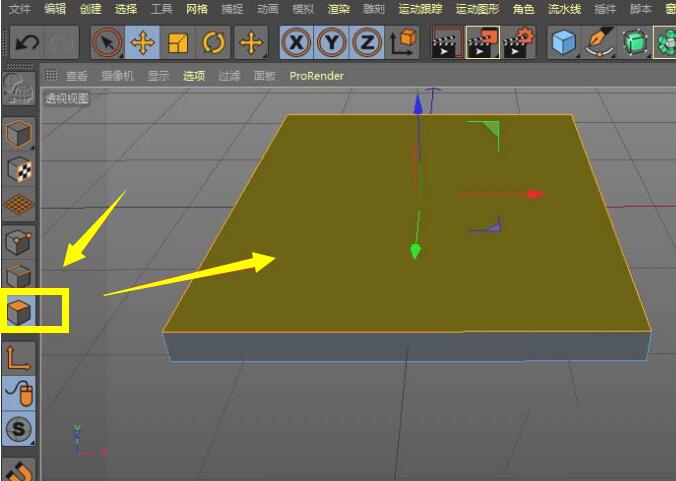Switch to Edges mode
Viewport: 676px width, 481px height.
point(19,276)
